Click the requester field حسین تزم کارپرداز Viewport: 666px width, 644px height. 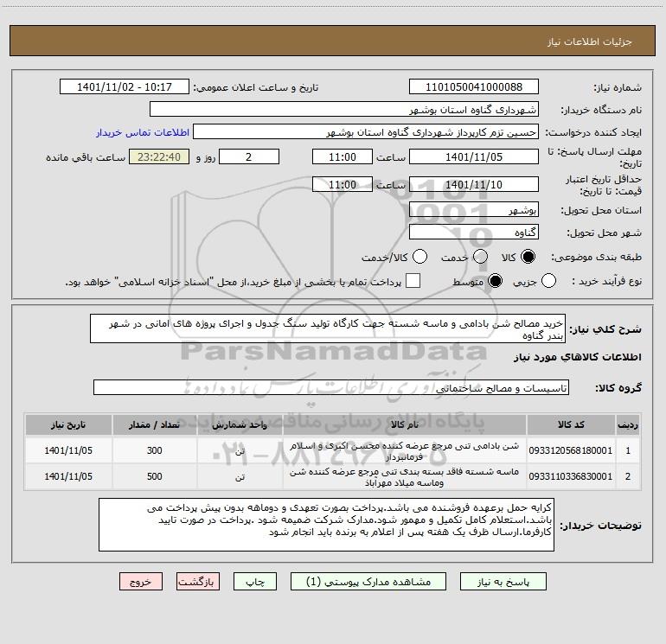point(366,132)
